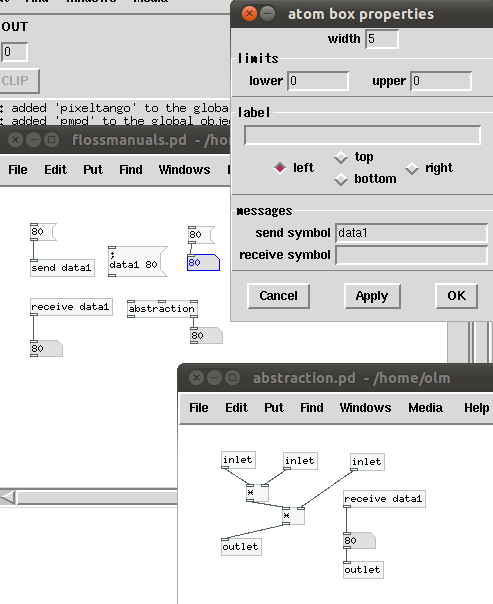Open File menu in abstraction.pd window

coord(198,408)
